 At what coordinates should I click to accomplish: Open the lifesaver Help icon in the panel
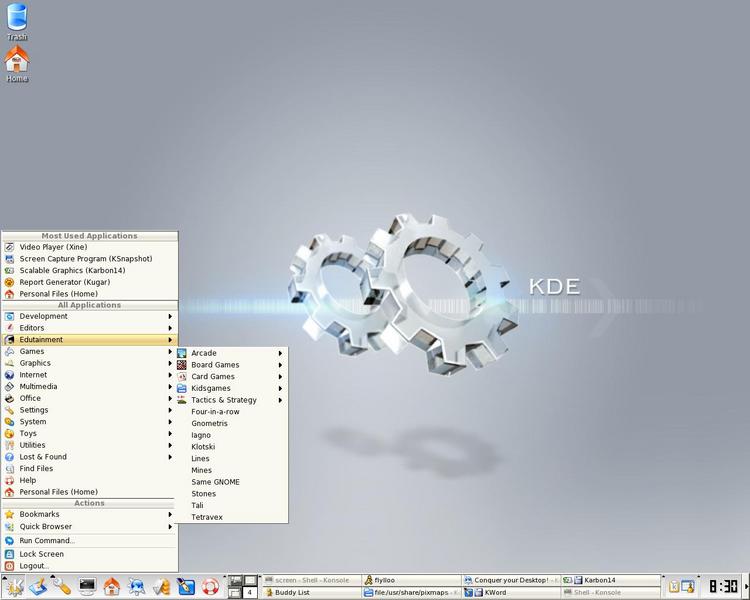[x=210, y=587]
